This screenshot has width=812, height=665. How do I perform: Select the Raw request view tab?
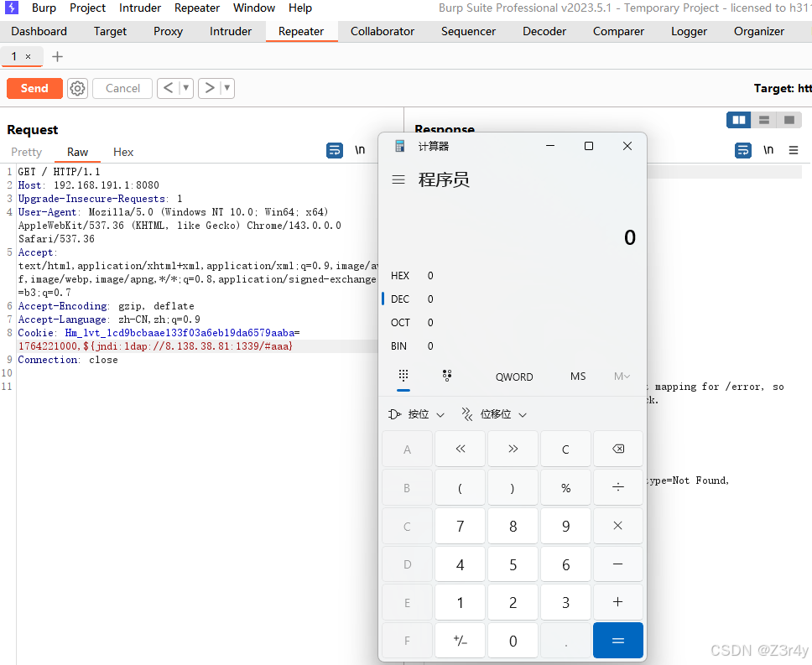tap(78, 152)
